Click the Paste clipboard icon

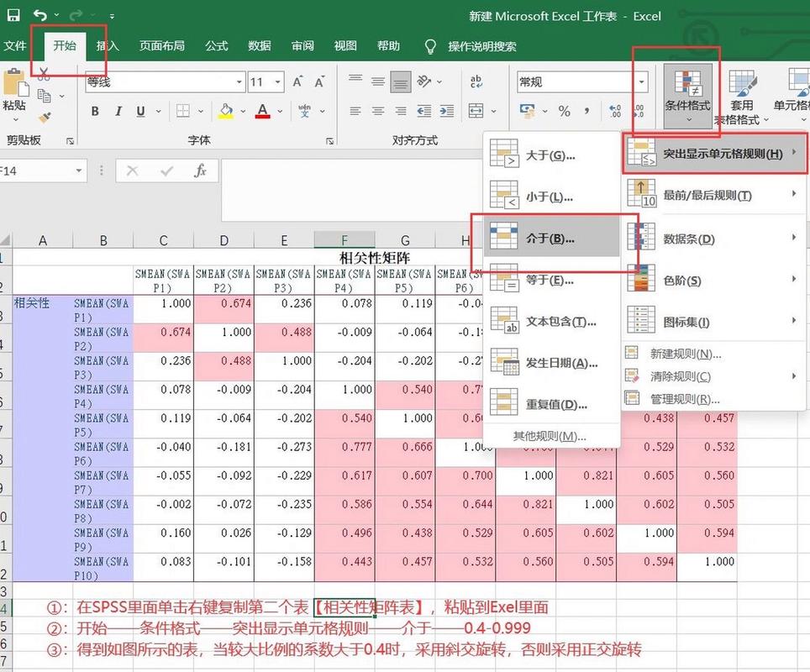(x=14, y=82)
